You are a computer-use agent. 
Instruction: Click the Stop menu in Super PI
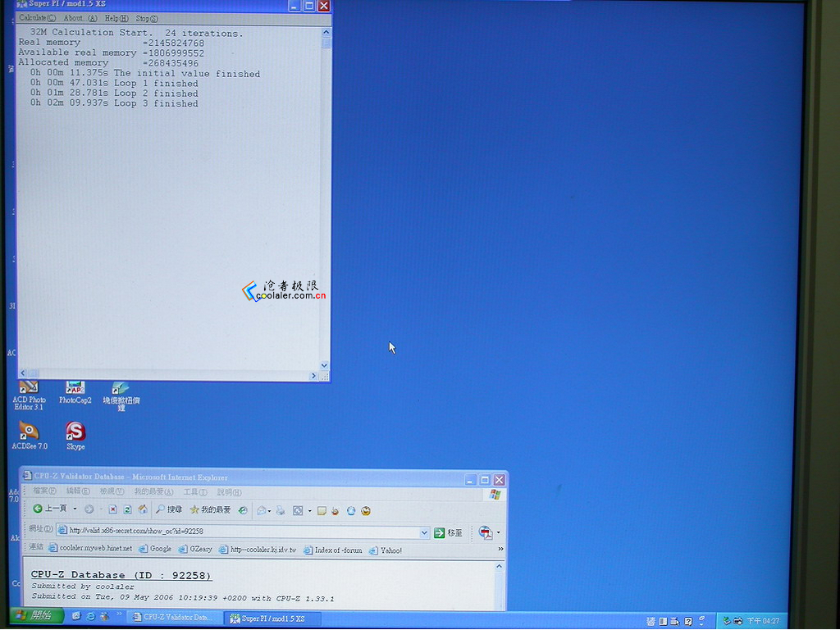click(147, 18)
